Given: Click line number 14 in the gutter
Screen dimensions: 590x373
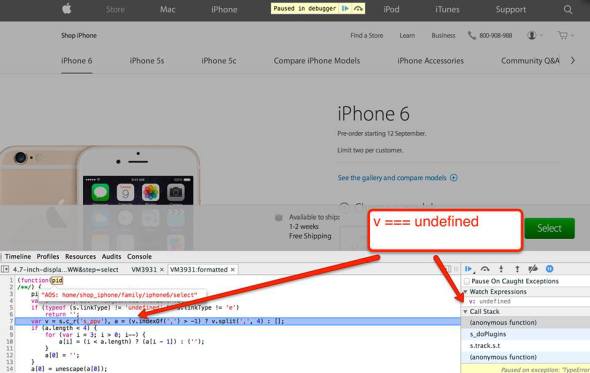Looking at the screenshot, I should pos(10,369).
